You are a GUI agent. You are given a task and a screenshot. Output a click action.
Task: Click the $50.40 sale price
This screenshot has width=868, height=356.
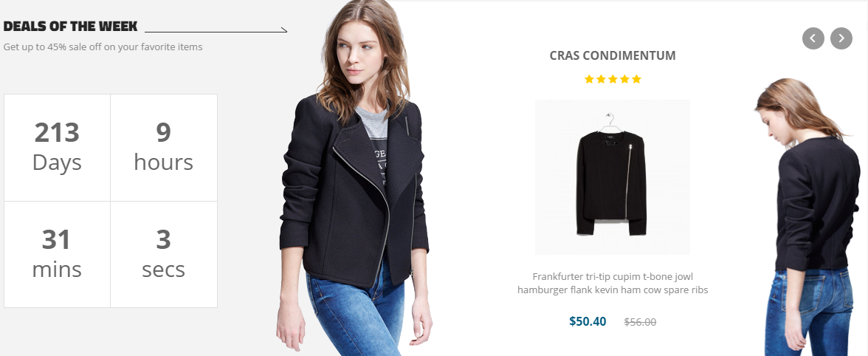588,321
